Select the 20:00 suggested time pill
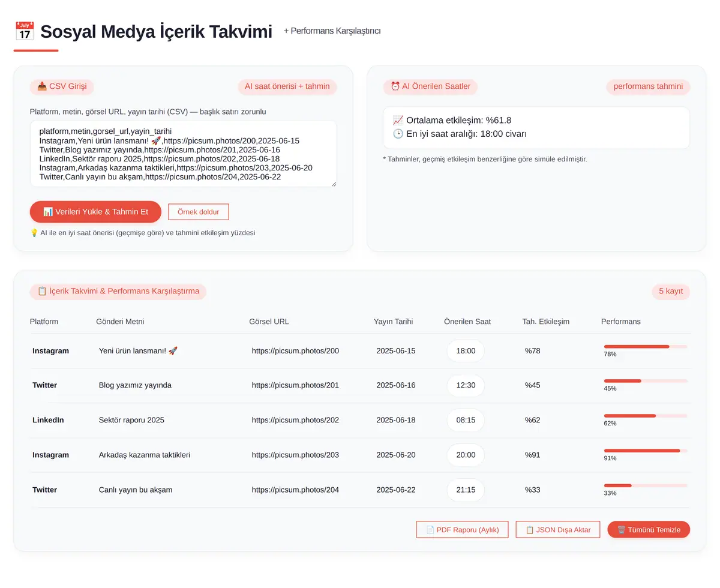The height and width of the screenshot is (588, 720). pos(466,455)
